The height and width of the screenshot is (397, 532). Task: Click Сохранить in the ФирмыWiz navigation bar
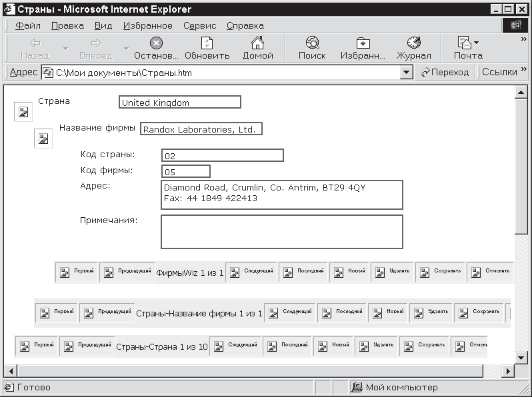tap(439, 272)
